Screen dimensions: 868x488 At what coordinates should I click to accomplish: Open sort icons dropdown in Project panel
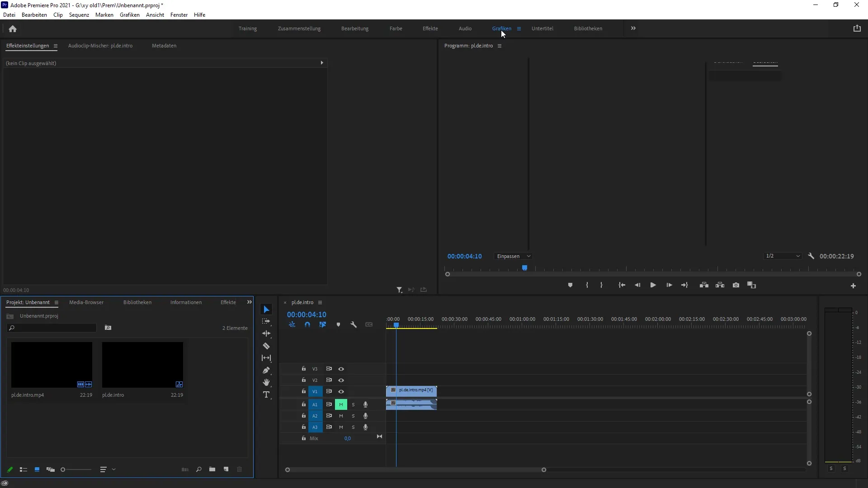pos(108,469)
